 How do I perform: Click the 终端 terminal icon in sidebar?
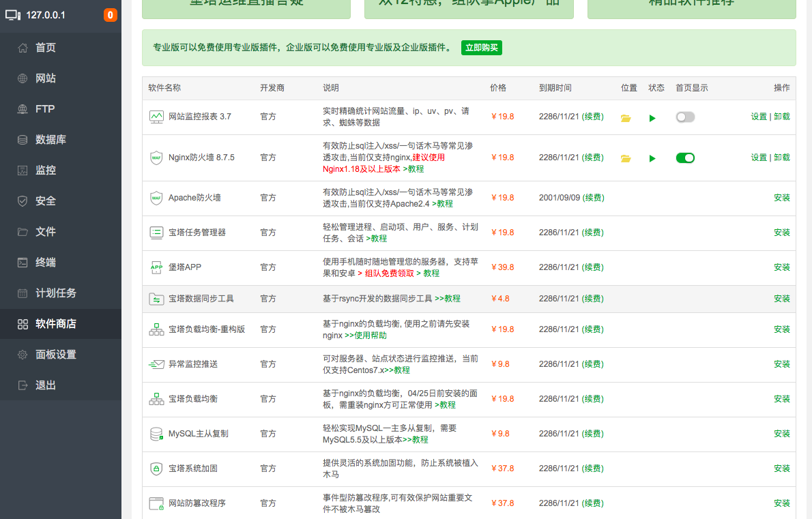tap(23, 263)
